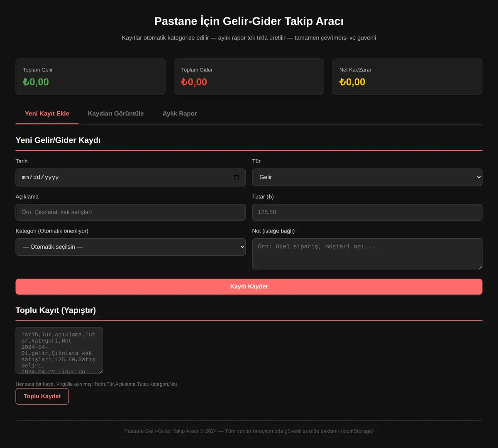Click the Toplu Kayıt paste textarea

[x=59, y=350]
